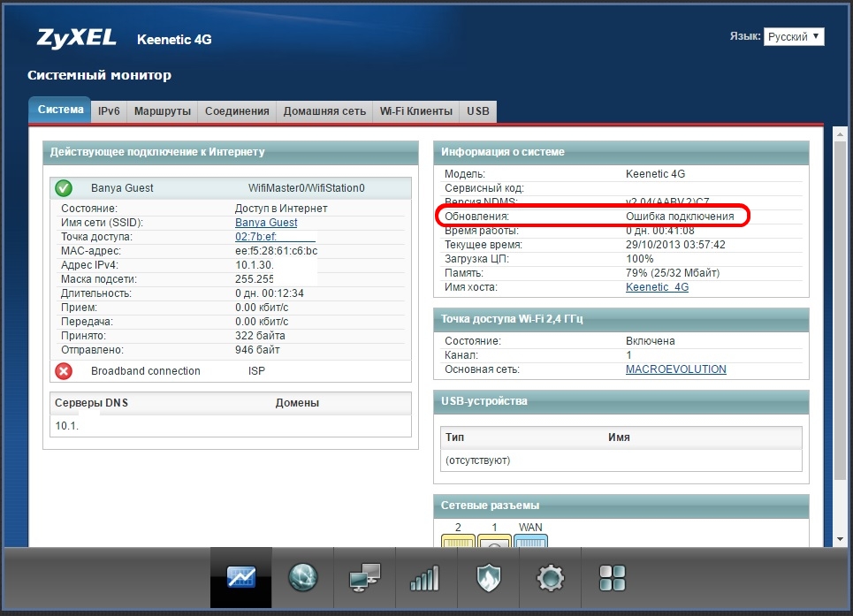Open the system settings gear icon
Viewport: 853px width, 616px height.
pyautogui.click(x=550, y=578)
